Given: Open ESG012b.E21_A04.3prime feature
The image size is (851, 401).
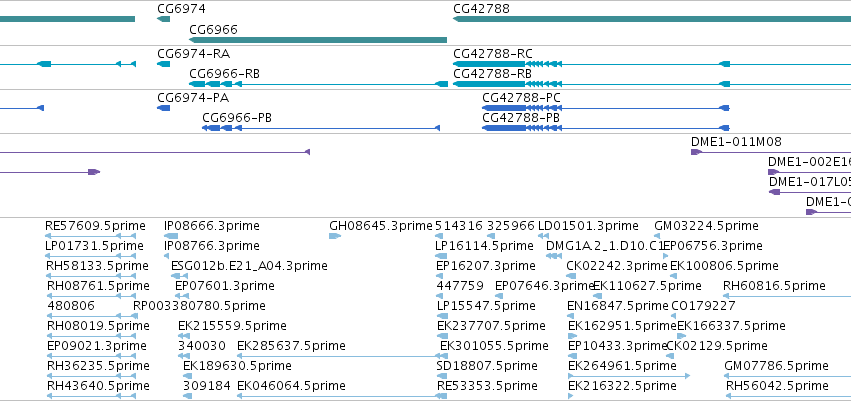Looking at the screenshot, I should pyautogui.click(x=249, y=266).
